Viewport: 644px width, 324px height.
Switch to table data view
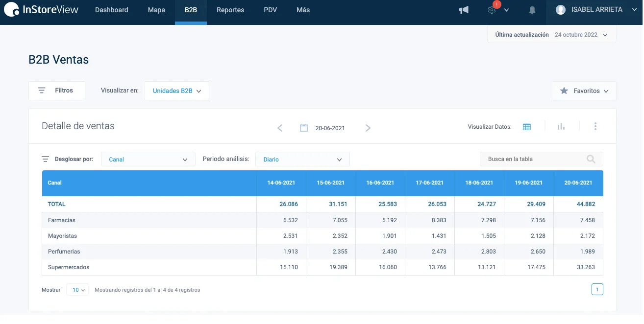pos(527,127)
